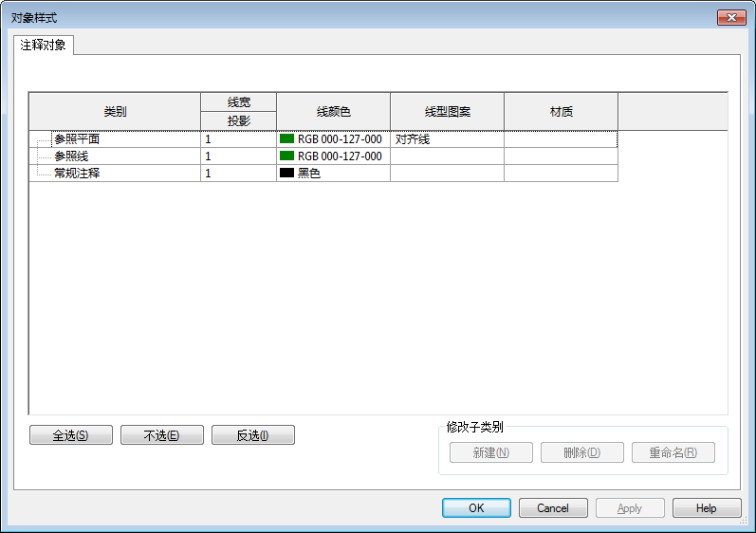Screen dimensions: 756x533
Task: Click the 重命名(R) rename button
Action: click(x=673, y=452)
